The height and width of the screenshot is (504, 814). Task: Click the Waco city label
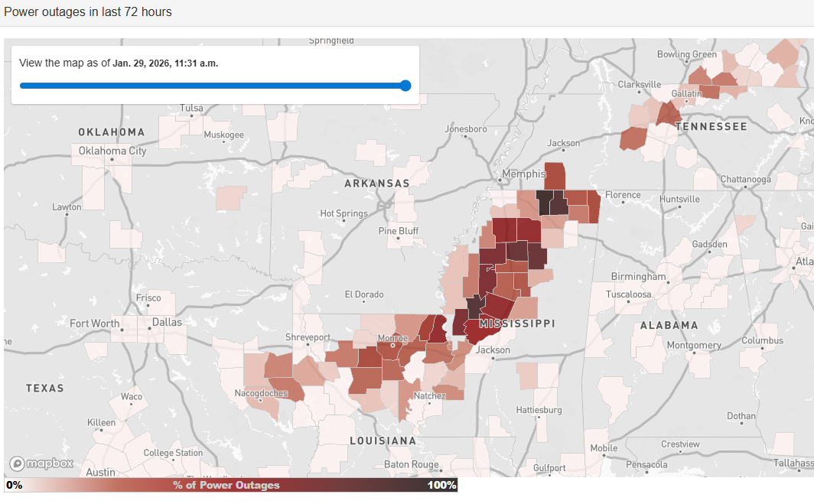click(132, 396)
